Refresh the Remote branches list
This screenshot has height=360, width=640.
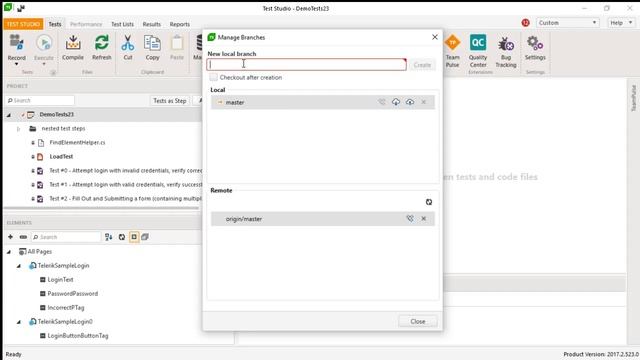(429, 202)
